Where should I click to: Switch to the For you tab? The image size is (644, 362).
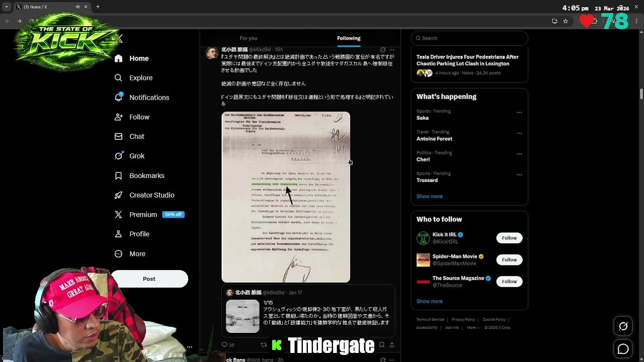click(x=249, y=38)
